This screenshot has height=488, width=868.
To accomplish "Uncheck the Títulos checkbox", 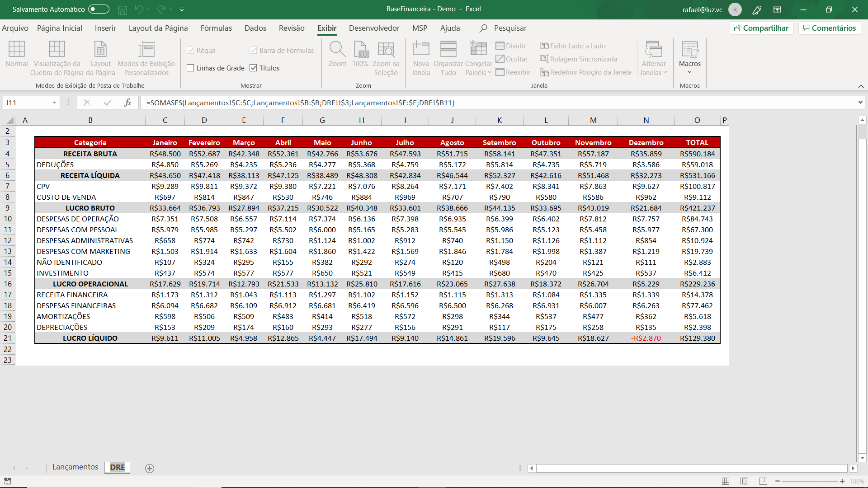I will 253,68.
